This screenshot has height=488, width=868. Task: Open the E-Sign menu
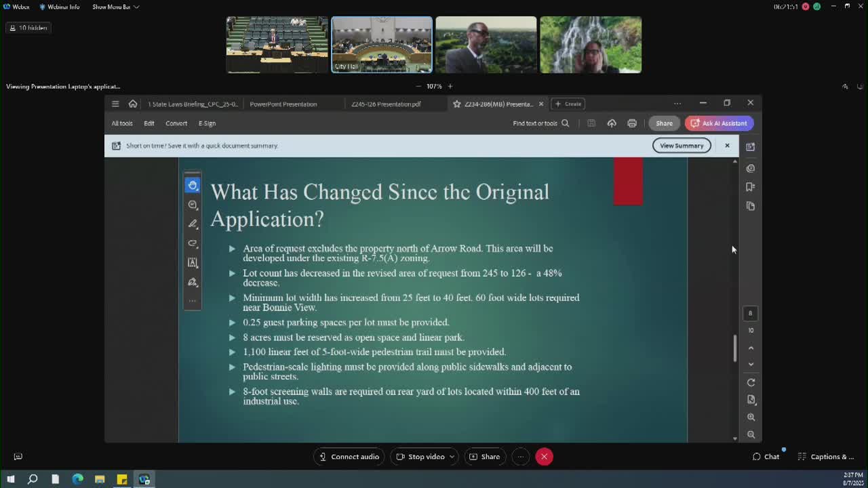pos(207,123)
